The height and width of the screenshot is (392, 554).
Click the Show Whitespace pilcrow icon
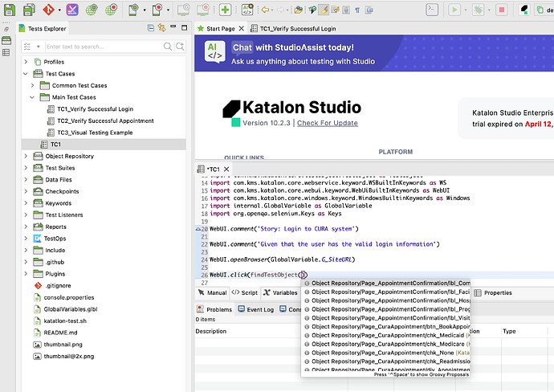[x=357, y=10]
